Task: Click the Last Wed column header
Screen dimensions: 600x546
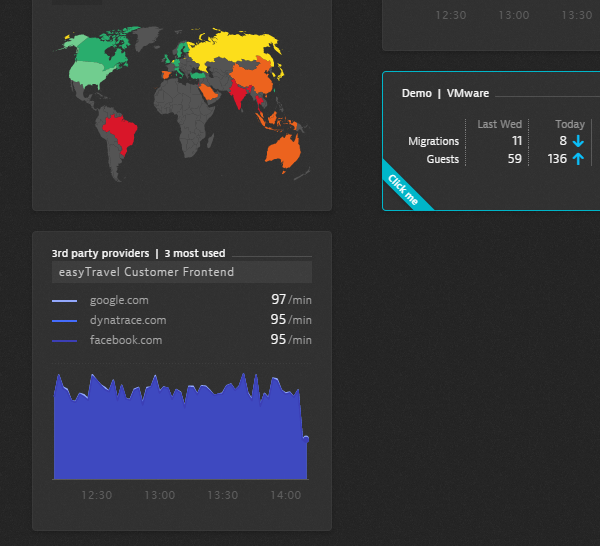Action: pos(499,124)
